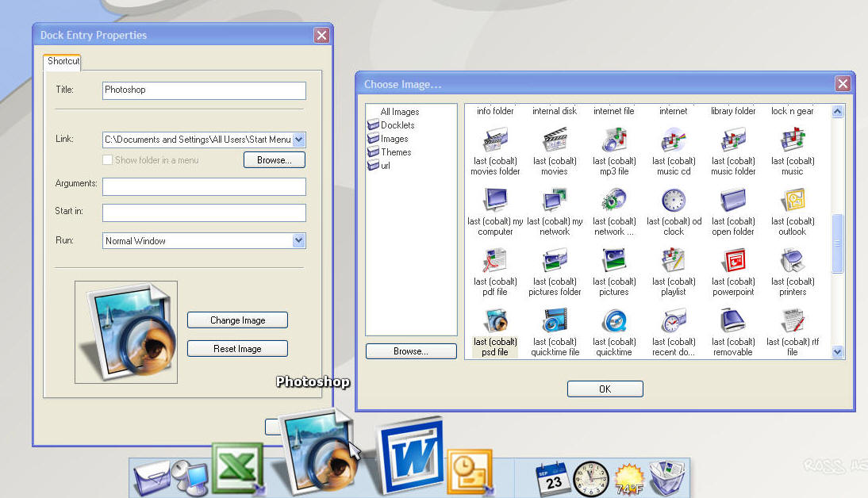This screenshot has width=868, height=498.
Task: Select the last (cobalt) network gear icon
Action: click(x=614, y=200)
